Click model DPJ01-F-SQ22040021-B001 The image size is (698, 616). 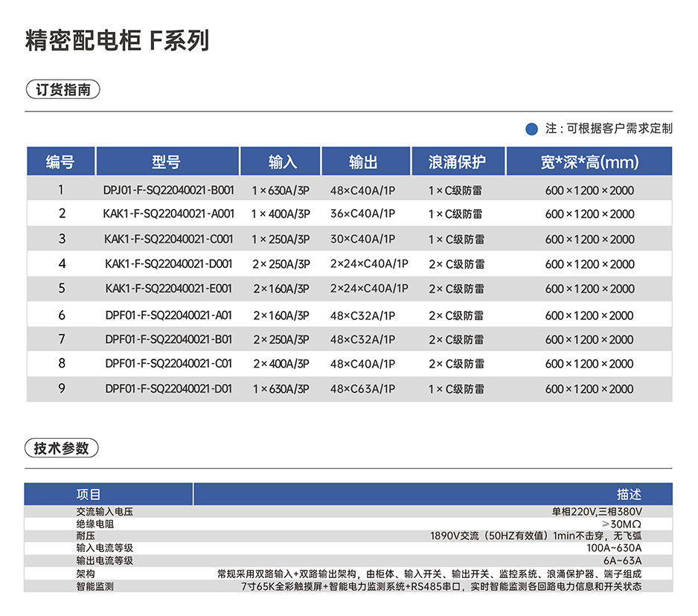169,190
